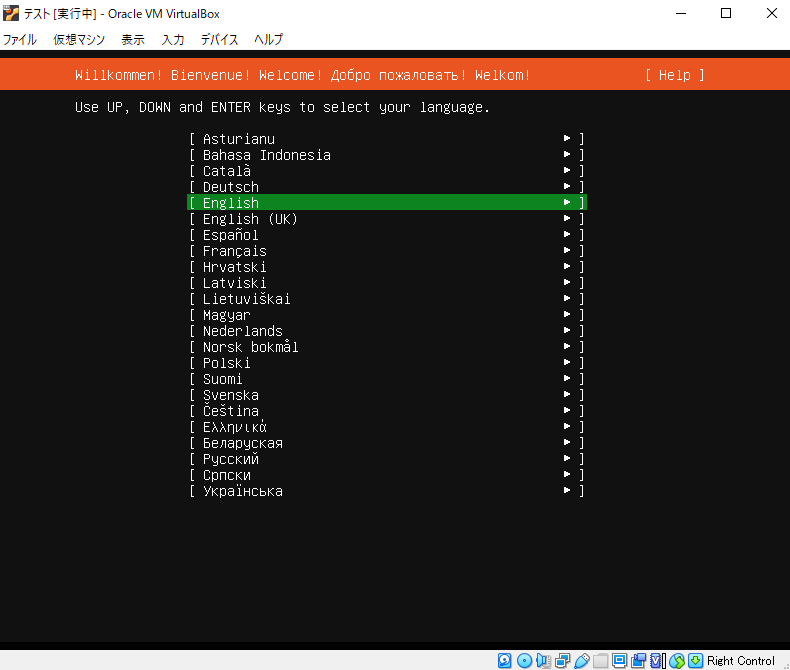Image resolution: width=790 pixels, height=670 pixels.
Task: Select Ελληνικά language
Action: point(386,427)
